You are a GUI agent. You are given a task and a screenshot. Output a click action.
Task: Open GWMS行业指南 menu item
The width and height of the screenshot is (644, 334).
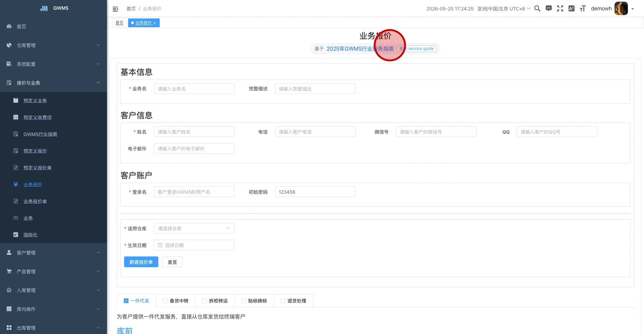(x=53, y=134)
